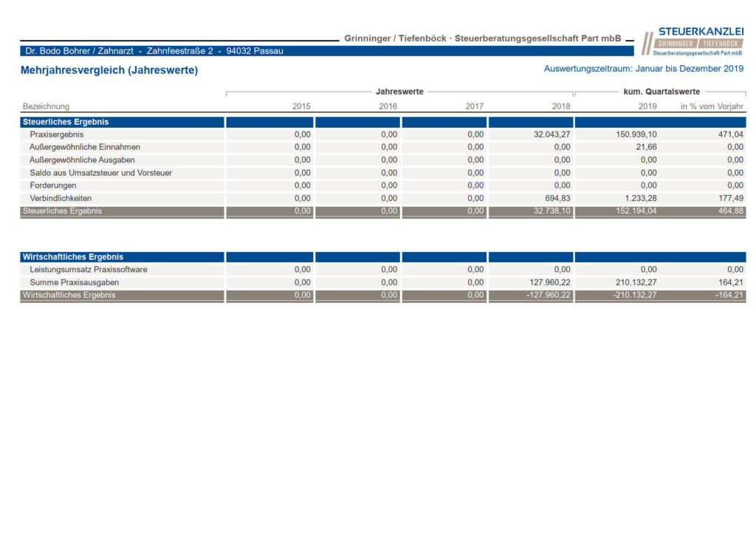Click the STEUERKANZLEI Grinninger Tiefenböck logo

693,41
